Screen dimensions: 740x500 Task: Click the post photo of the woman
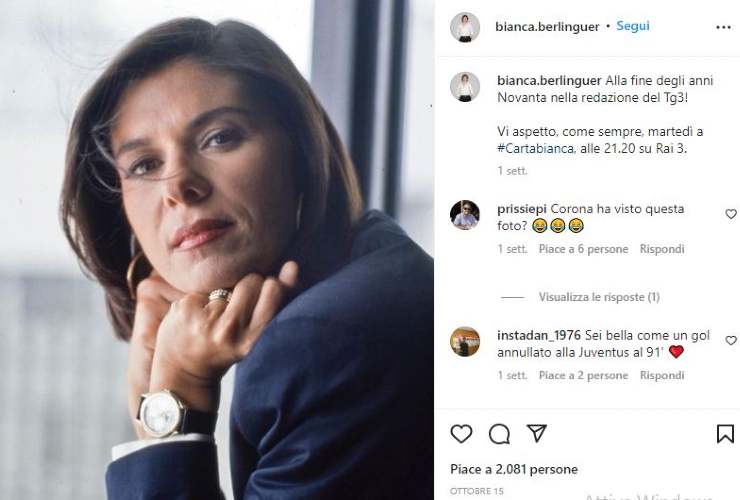pos(217,250)
